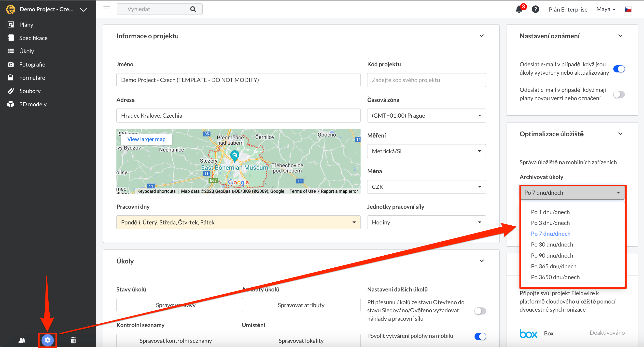
Task: Click the Czech flag language icon
Action: tap(628, 9)
